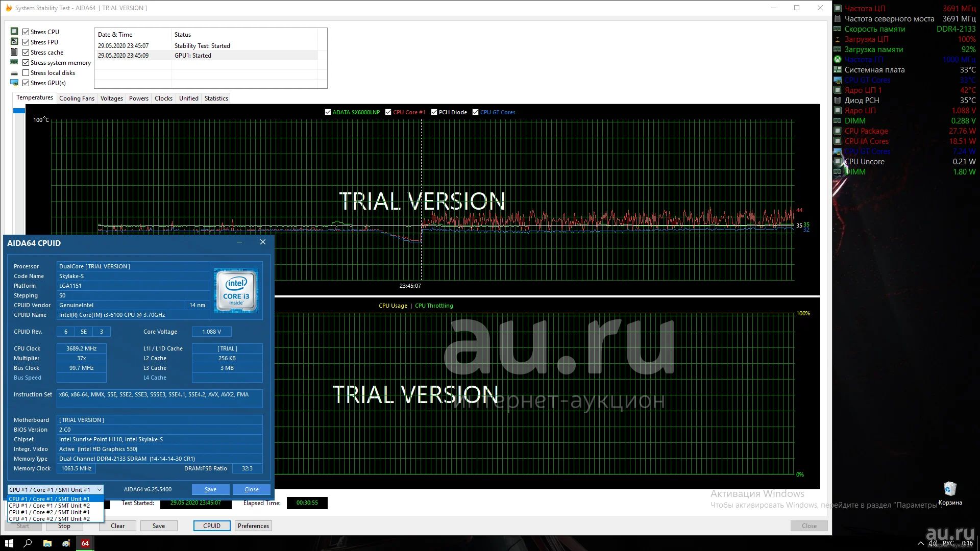
Task: Click the Core Voltage value 1.088 V
Action: 211,332
